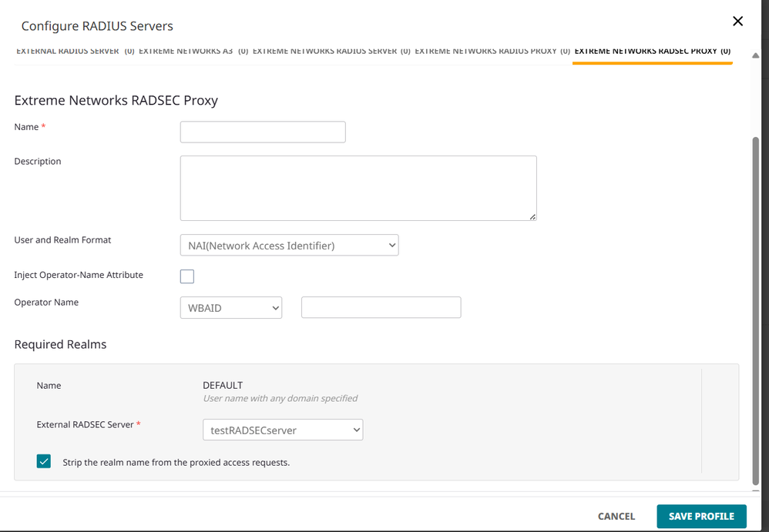Switch to External RADIUS Server tab

(75, 52)
